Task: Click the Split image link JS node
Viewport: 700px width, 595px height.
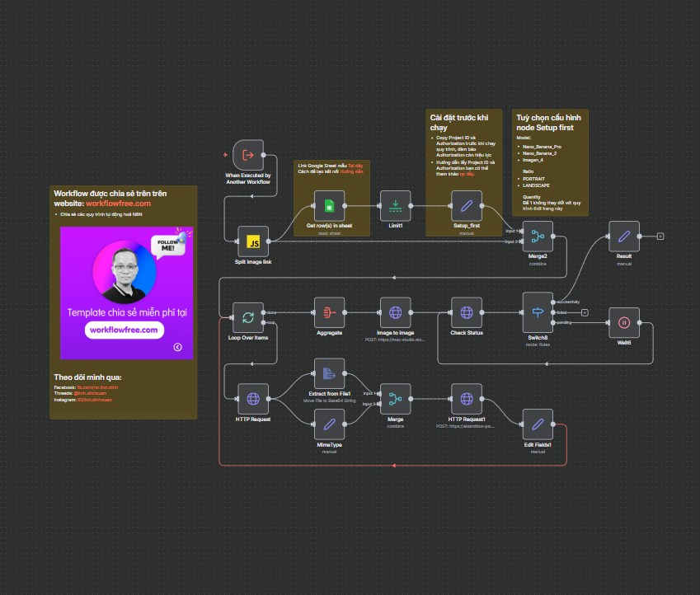Action: pyautogui.click(x=253, y=241)
